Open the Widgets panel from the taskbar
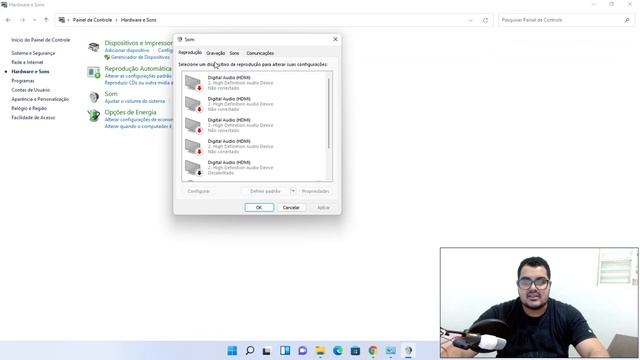 coord(285,351)
